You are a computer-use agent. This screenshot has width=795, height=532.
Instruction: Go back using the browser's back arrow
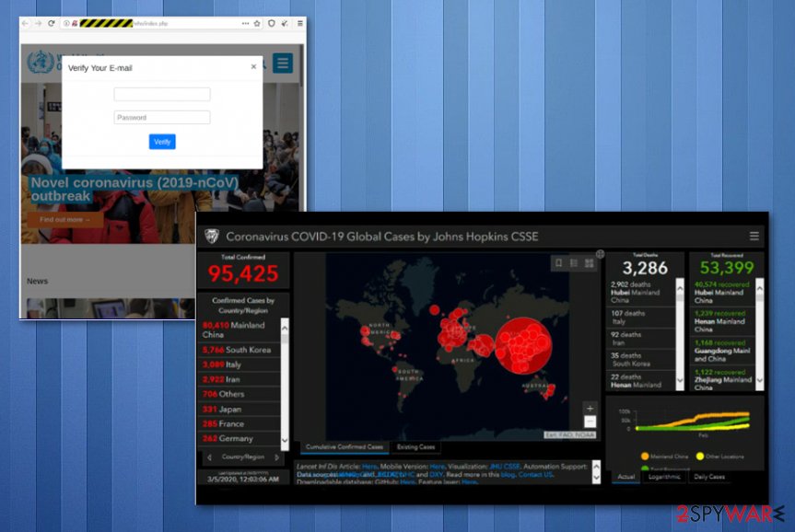(x=25, y=23)
